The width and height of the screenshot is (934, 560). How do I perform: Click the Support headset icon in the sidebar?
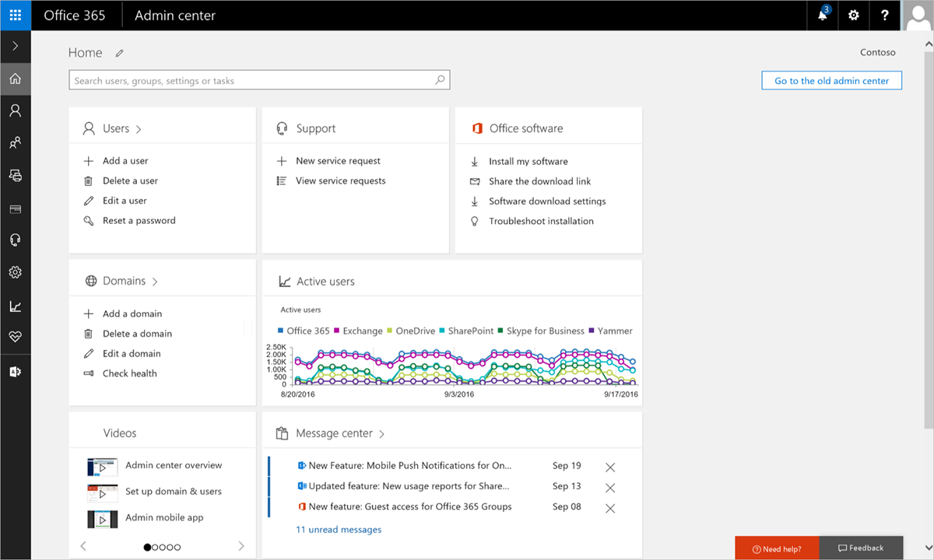[x=16, y=240]
